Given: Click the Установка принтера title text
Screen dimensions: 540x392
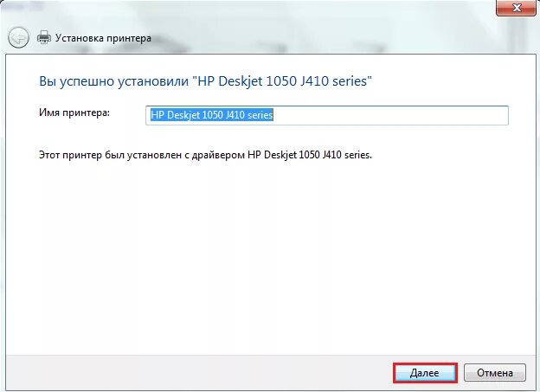Looking at the screenshot, I should pyautogui.click(x=103, y=38).
